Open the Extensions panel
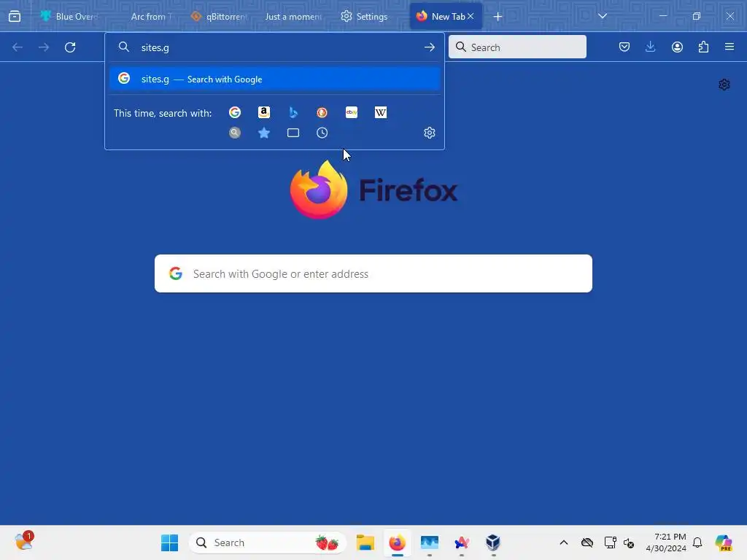Viewport: 747px width, 560px height. click(x=703, y=47)
